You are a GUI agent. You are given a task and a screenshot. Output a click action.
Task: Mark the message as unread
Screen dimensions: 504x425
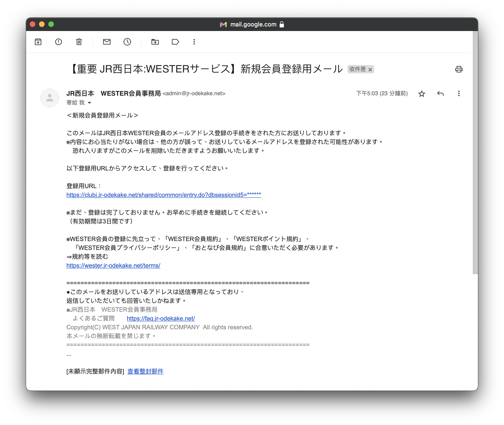click(x=107, y=42)
